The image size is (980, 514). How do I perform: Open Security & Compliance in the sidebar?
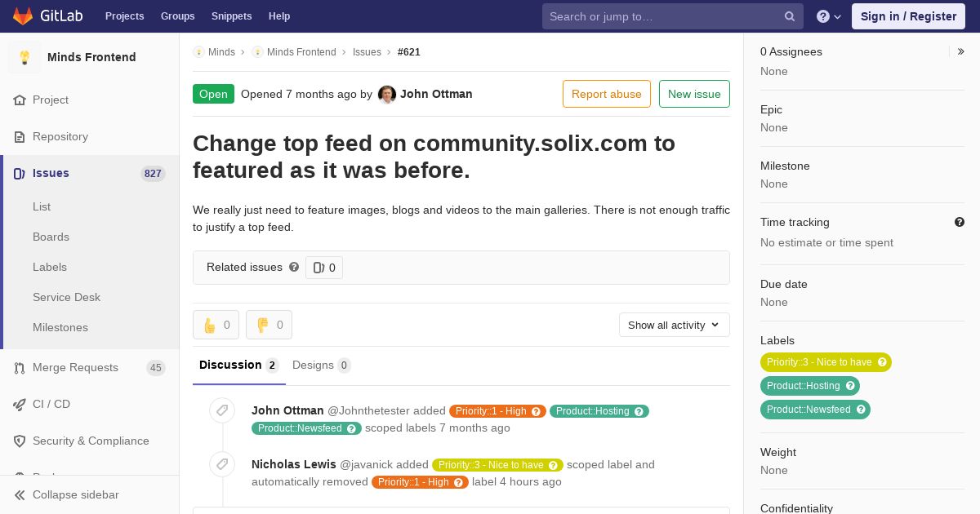90,441
